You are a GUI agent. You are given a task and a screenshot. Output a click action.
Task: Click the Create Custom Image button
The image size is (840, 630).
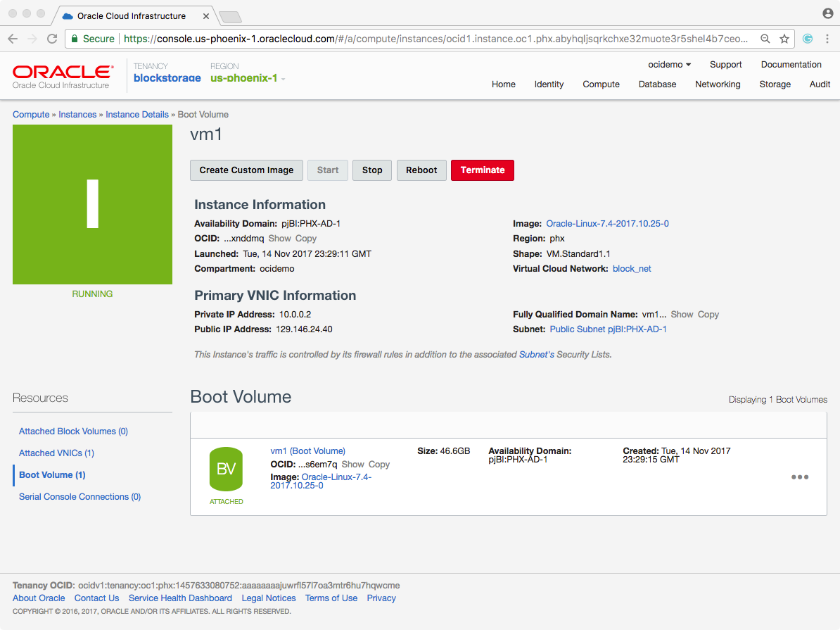pyautogui.click(x=246, y=170)
